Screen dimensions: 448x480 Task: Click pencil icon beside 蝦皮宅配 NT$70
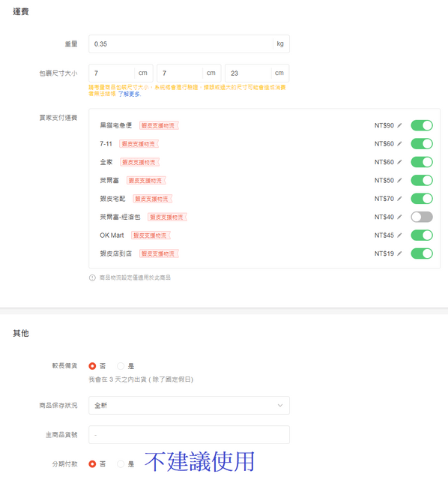coord(399,199)
